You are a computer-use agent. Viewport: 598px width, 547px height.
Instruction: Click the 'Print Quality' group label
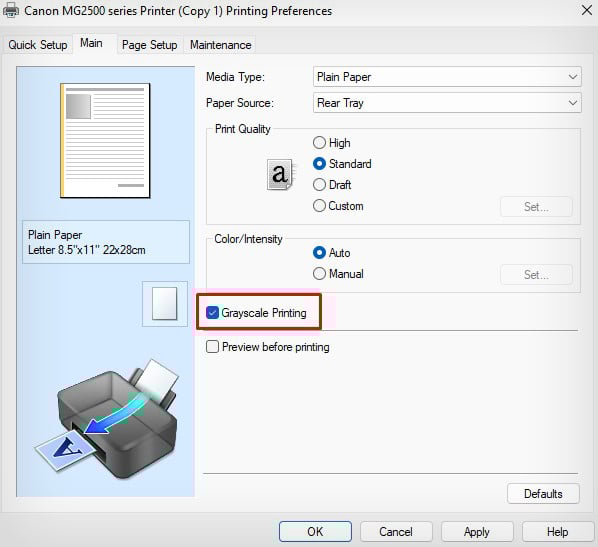243,129
